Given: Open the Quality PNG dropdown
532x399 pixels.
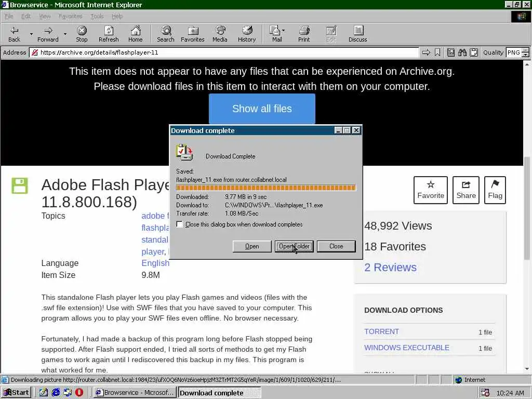Looking at the screenshot, I should pyautogui.click(x=525, y=52).
